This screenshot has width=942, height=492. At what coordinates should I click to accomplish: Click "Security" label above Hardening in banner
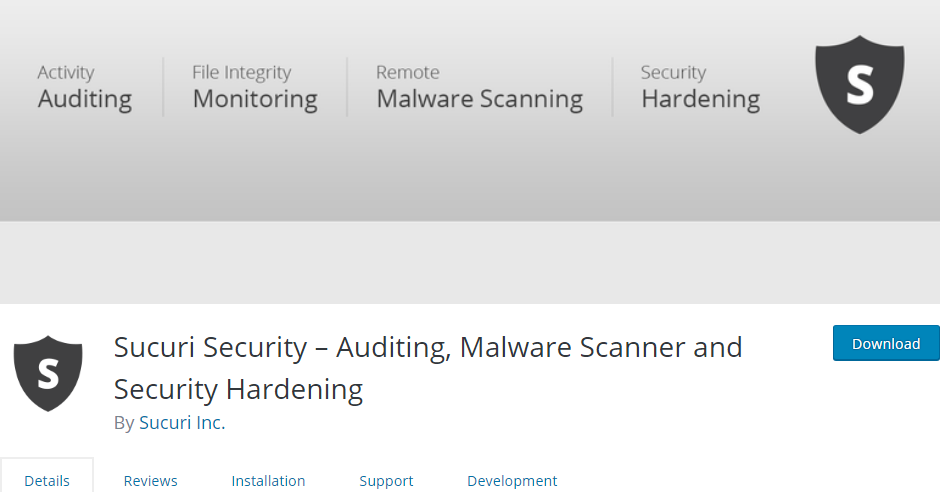point(673,72)
